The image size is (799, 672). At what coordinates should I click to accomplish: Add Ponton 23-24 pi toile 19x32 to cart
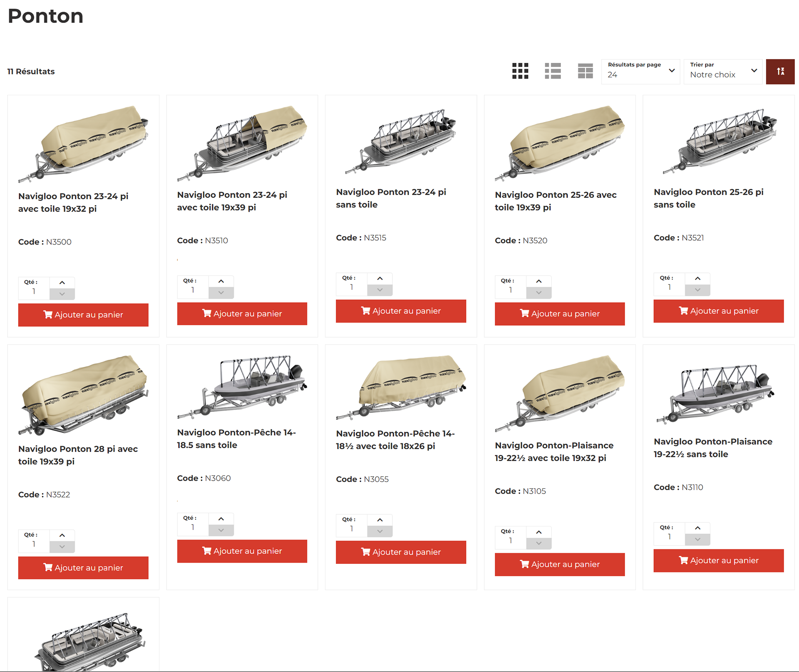[83, 315]
